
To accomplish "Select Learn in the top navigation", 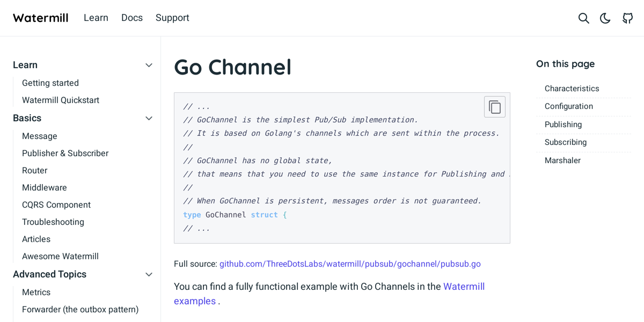I will click(x=96, y=18).
